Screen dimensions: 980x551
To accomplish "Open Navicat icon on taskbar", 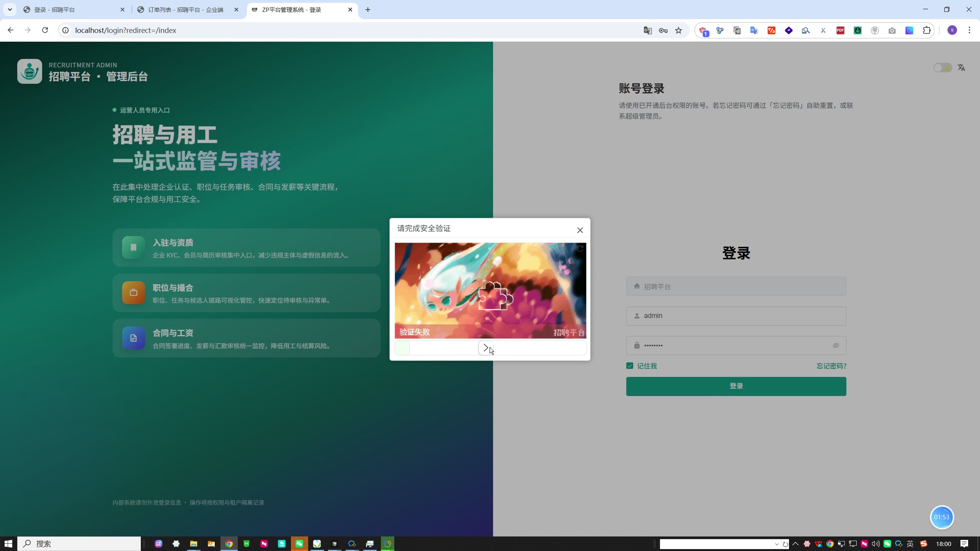I will [387, 544].
